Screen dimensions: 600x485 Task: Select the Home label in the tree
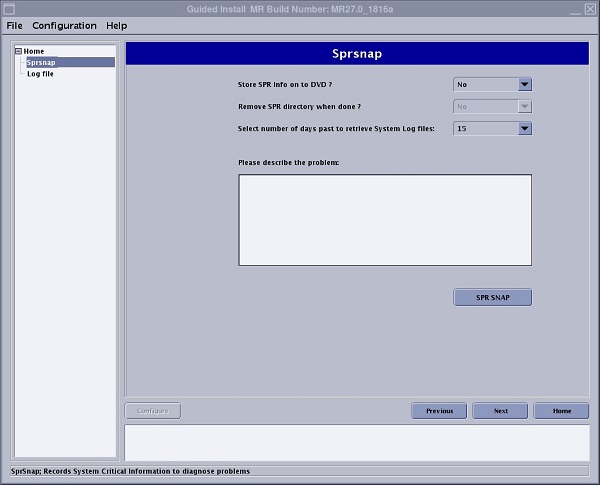(x=35, y=51)
